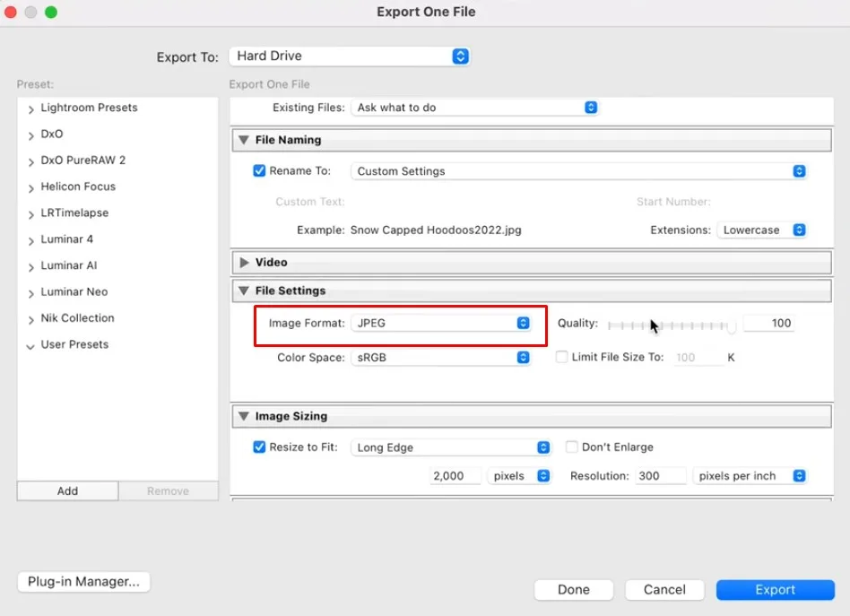Collapse the File Naming section

244,140
